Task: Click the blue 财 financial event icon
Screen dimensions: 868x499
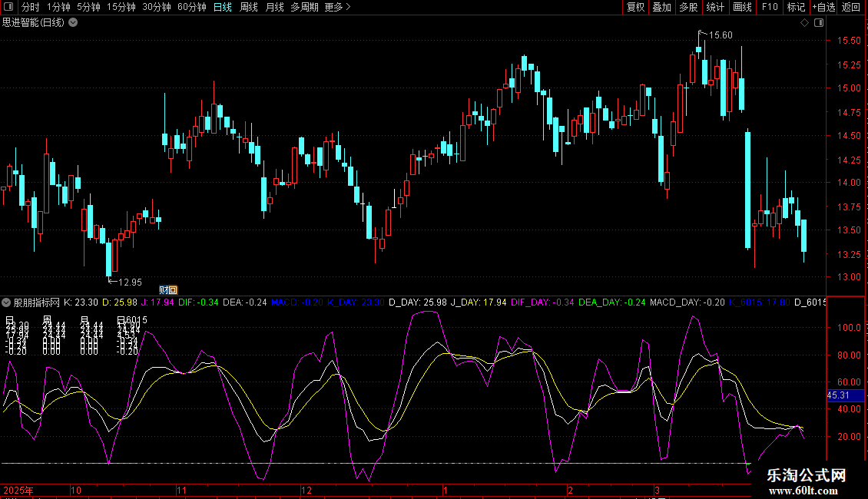Action: [x=164, y=290]
